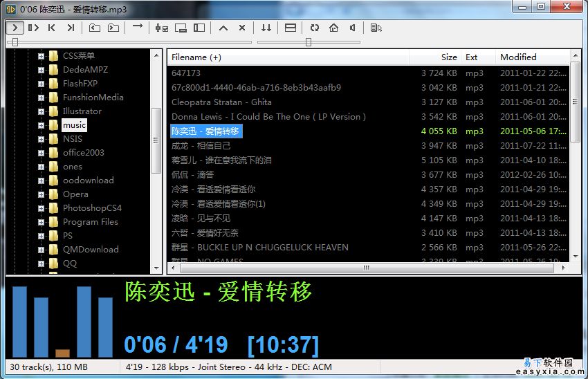Expand the PhotoshopCS4 folder node
588x379 pixels.
[x=42, y=208]
